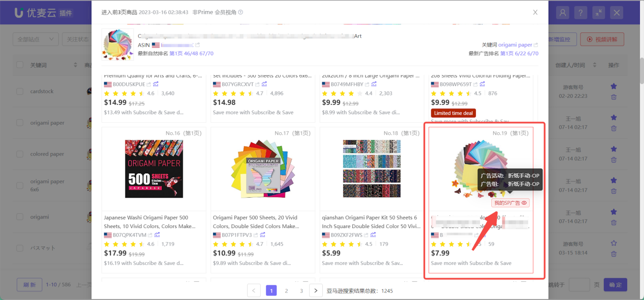Open the 全部站点 dropdown
This screenshot has width=644, height=300.
tap(36, 39)
